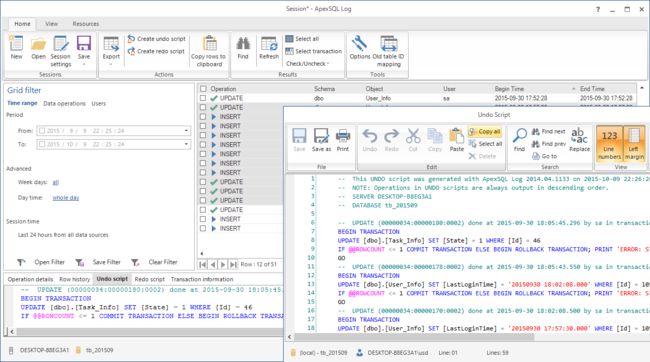Enable the From date checkbox
Image resolution: width=650 pixels, height=362 pixels.
[42, 131]
